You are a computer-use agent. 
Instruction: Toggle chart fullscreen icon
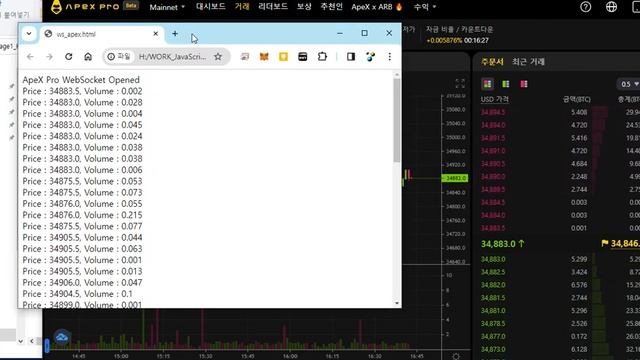460,84
